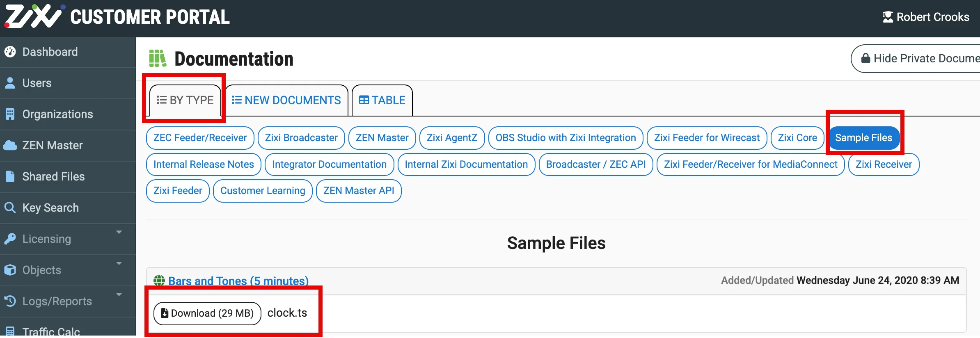Click the Dashboard gauge icon
The width and height of the screenshot is (980, 338).
click(x=10, y=52)
